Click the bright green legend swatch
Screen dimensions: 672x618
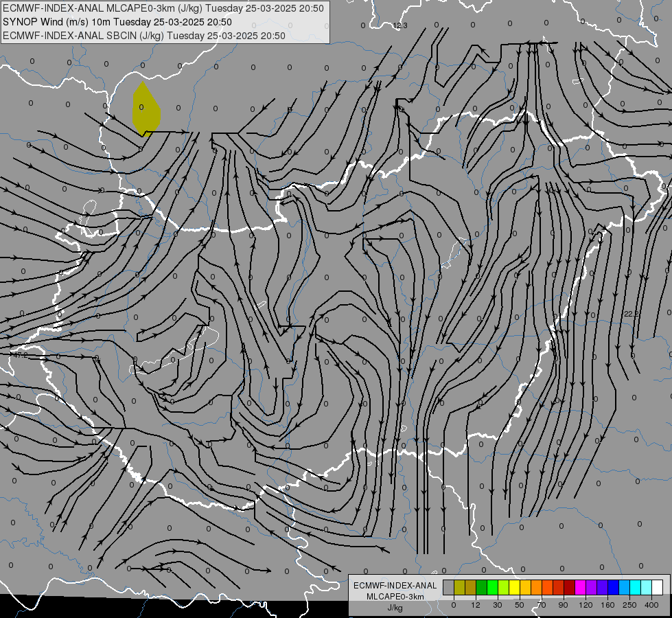[492, 587]
